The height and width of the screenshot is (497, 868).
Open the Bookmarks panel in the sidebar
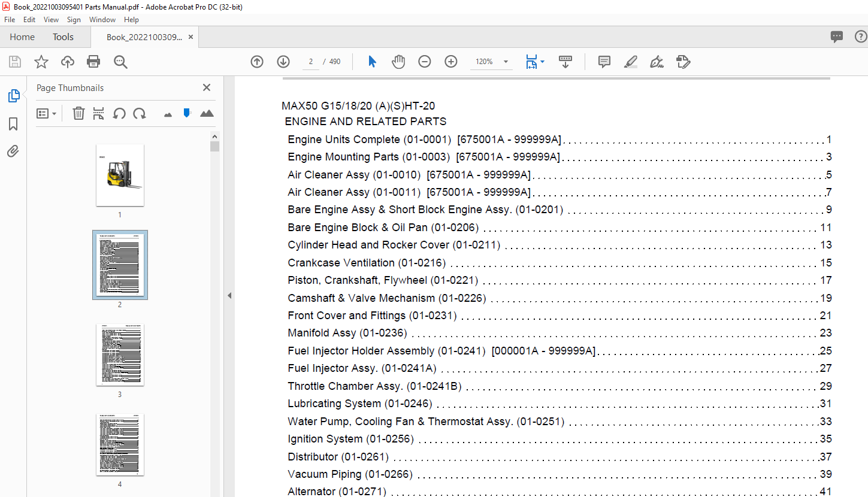(13, 124)
